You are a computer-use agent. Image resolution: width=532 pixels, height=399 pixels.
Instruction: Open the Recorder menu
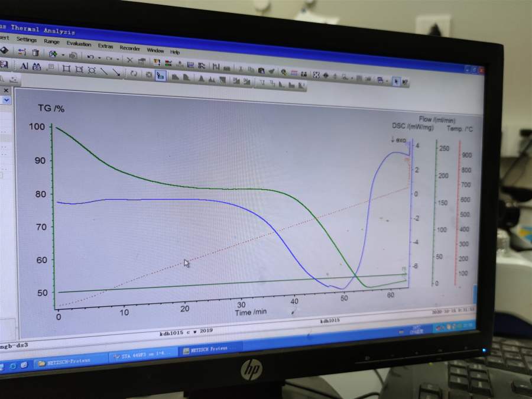tap(129, 48)
